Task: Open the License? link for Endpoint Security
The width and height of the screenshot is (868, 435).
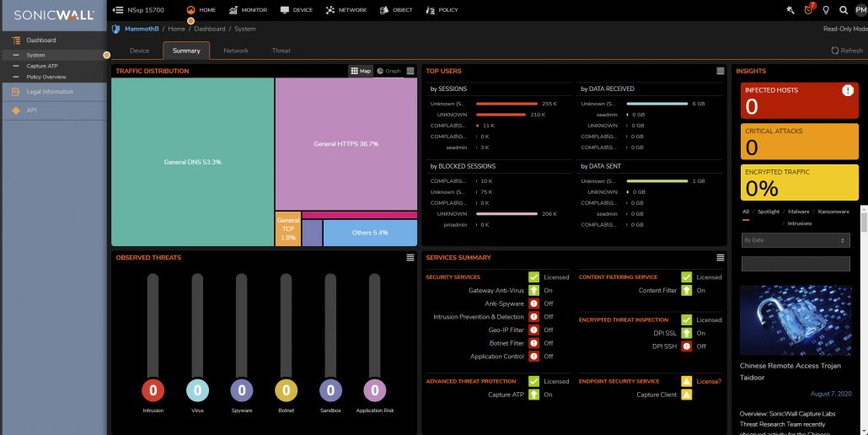Action: pos(709,381)
